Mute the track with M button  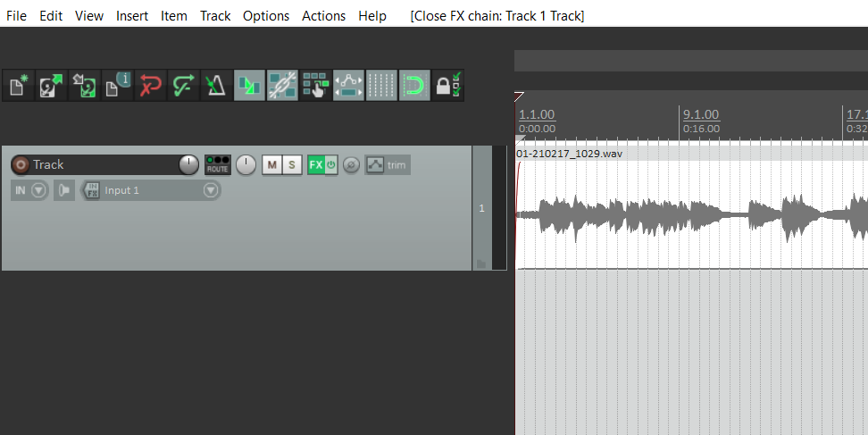click(x=271, y=165)
